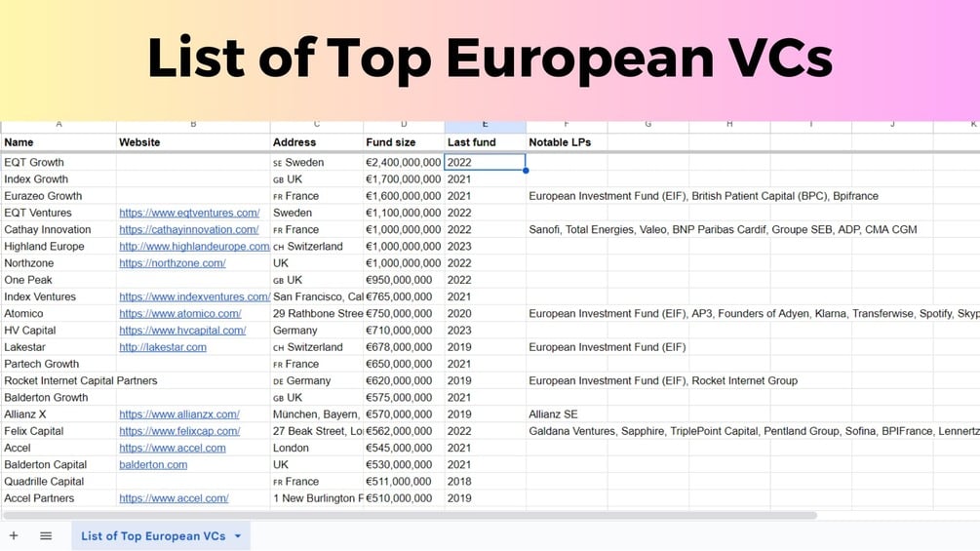Select the Notable LPs header cell
Image resolution: width=980 pixels, height=551 pixels.
[567, 142]
